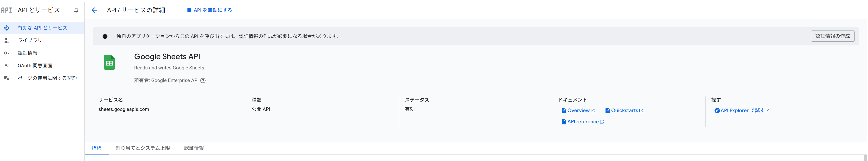Viewport: 868px width, 161px height.
Task: Open the 認証情報 tab below details
Action: 194,148
